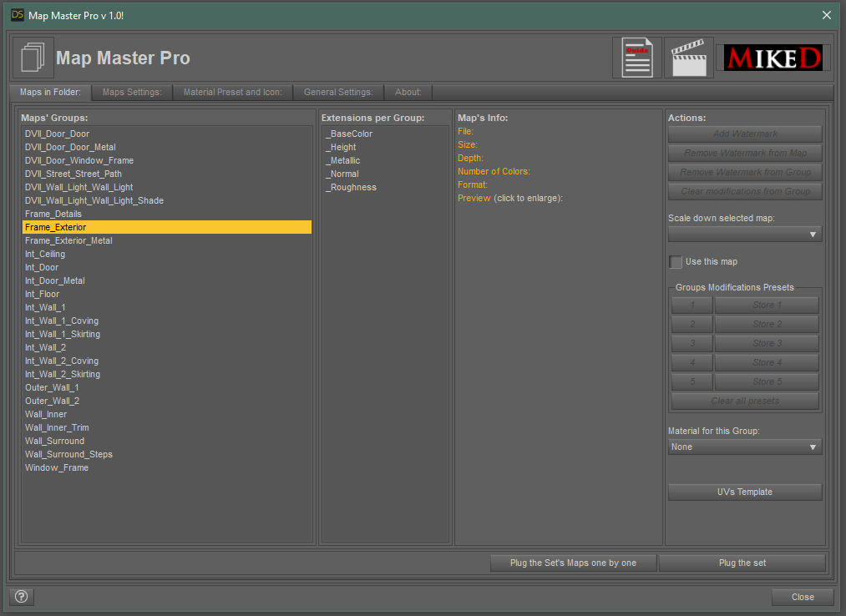The height and width of the screenshot is (616, 846).
Task: Load preset number 4 button
Action: tap(692, 362)
